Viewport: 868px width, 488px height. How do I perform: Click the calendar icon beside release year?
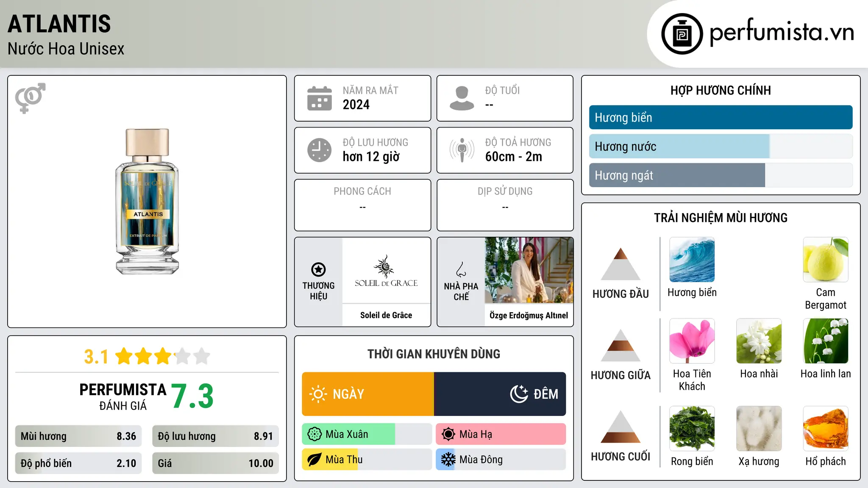[320, 98]
